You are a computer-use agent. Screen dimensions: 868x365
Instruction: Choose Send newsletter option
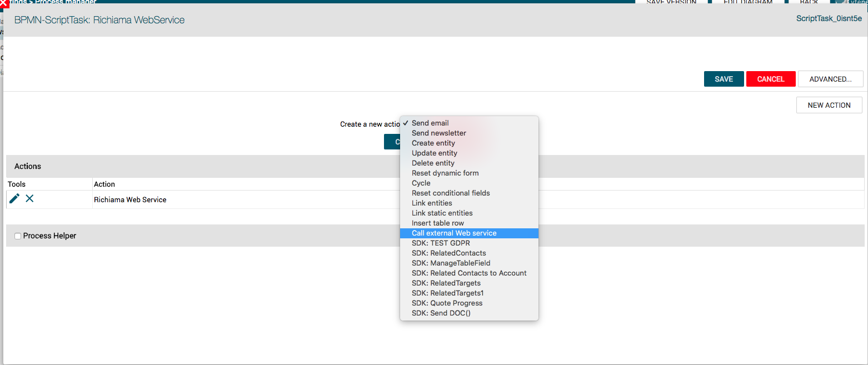[469, 133]
